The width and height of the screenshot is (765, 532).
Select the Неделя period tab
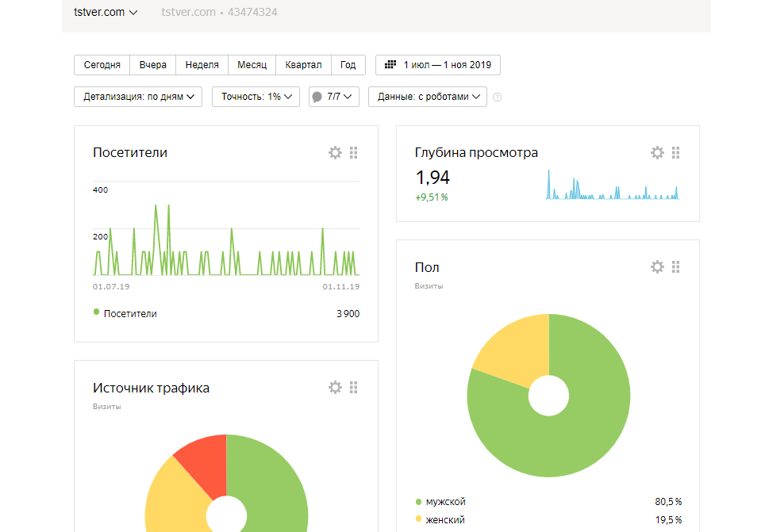[x=202, y=65]
